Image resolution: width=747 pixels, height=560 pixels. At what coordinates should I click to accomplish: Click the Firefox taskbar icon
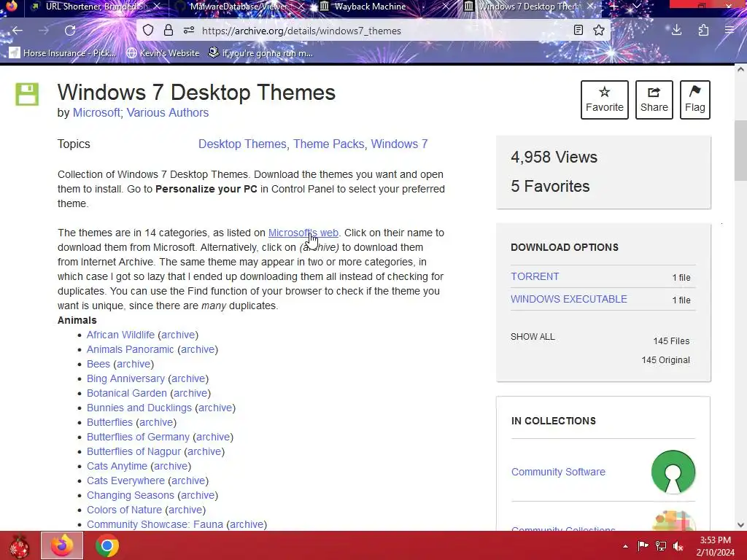pyautogui.click(x=62, y=545)
